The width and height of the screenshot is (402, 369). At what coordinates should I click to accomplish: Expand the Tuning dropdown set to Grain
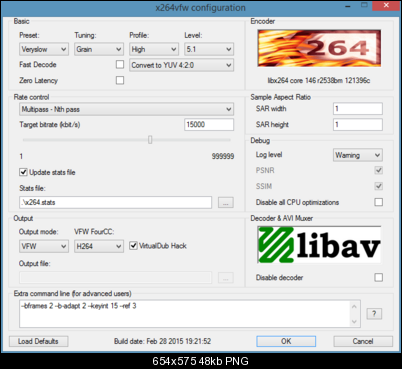pos(99,49)
